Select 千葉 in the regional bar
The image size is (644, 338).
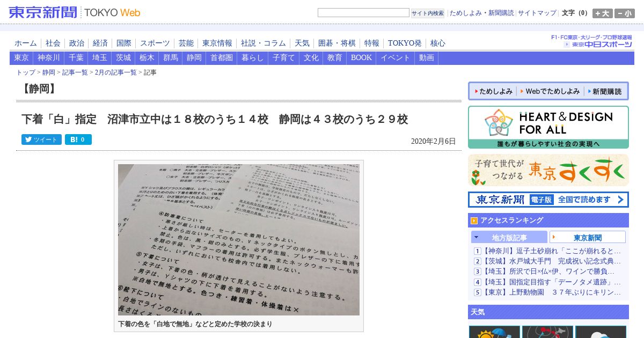(76, 58)
